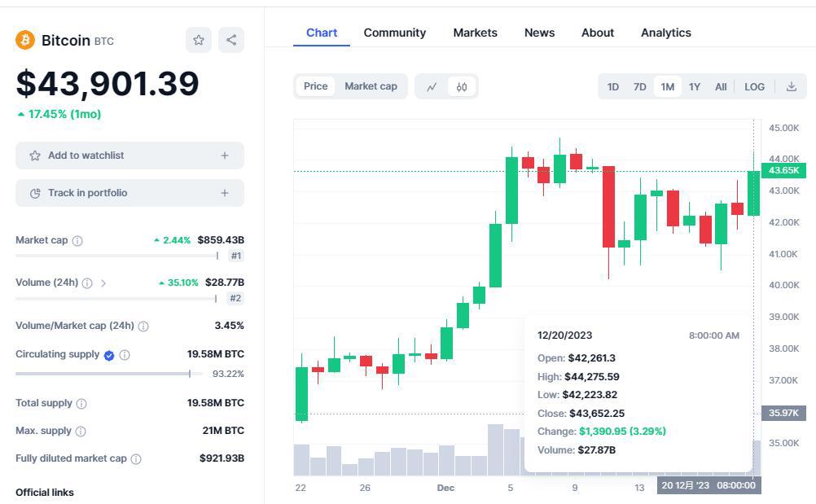Enable LOG scale on chart
Image resolution: width=816 pixels, height=504 pixels.
[x=754, y=86]
